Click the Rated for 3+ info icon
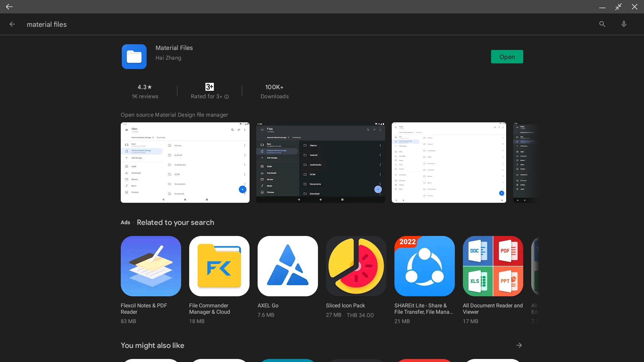The width and height of the screenshot is (644, 362). coord(227,97)
